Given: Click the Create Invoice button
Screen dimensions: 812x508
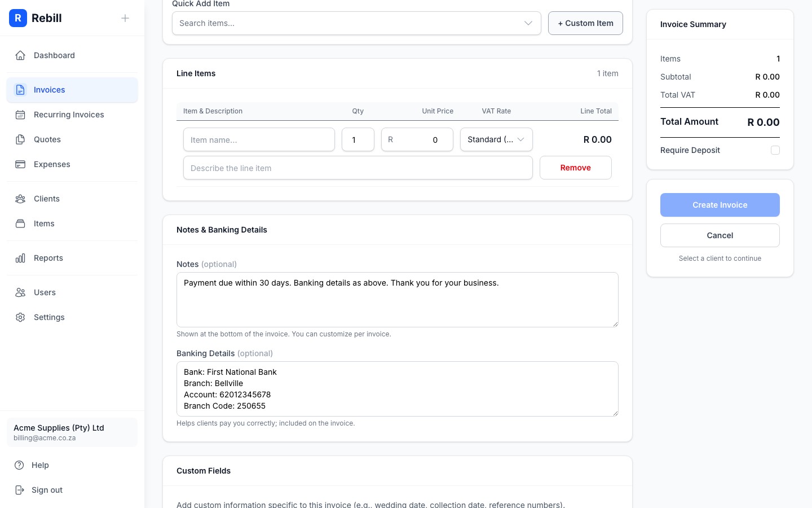Looking at the screenshot, I should click(x=720, y=205).
